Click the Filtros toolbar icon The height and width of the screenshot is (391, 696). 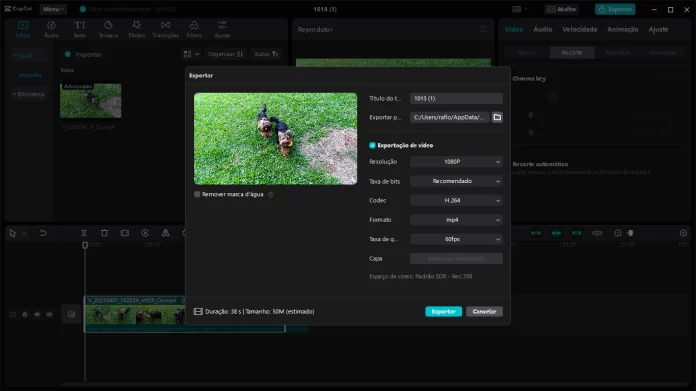pos(194,29)
